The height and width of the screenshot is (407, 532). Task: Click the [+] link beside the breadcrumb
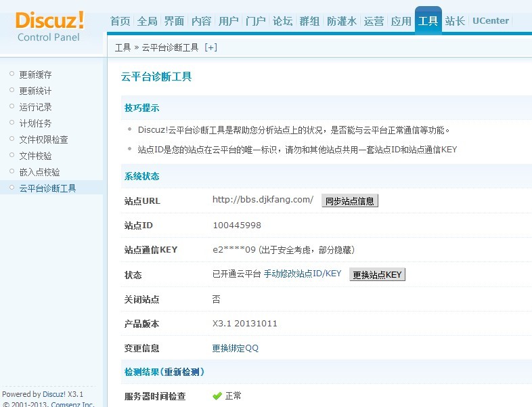pos(210,47)
